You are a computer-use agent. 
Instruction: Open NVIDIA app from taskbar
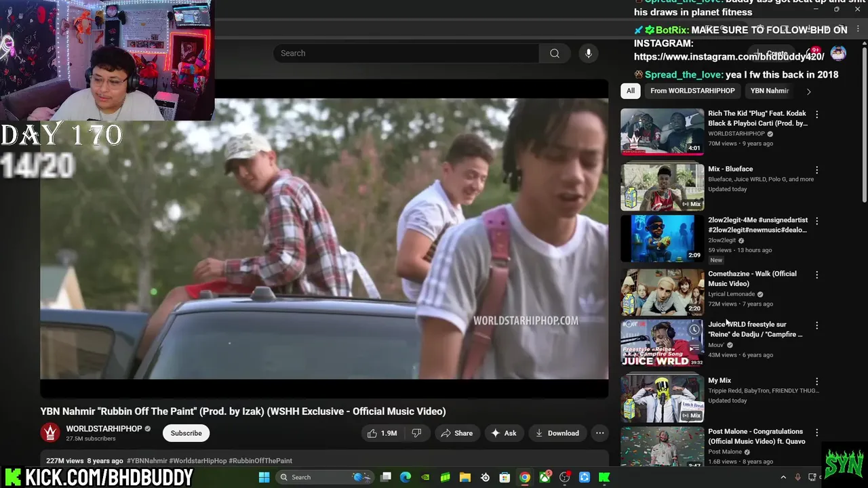click(x=425, y=477)
